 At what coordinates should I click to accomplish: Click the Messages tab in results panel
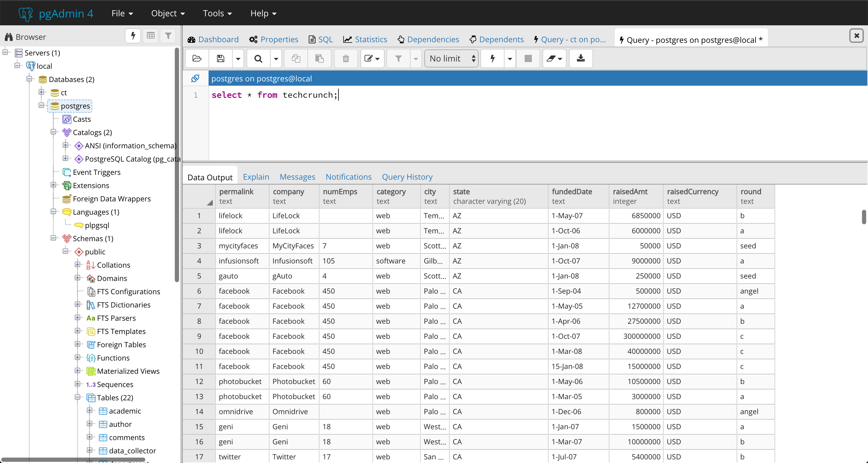coord(297,176)
